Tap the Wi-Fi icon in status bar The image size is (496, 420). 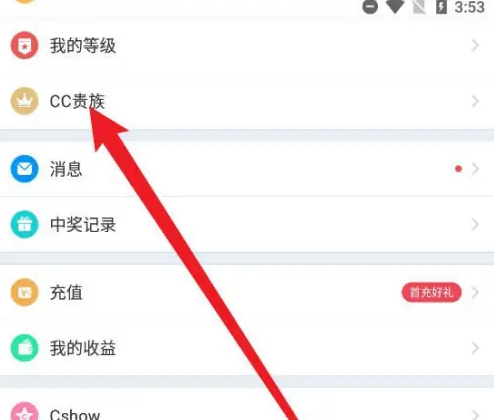click(x=395, y=7)
